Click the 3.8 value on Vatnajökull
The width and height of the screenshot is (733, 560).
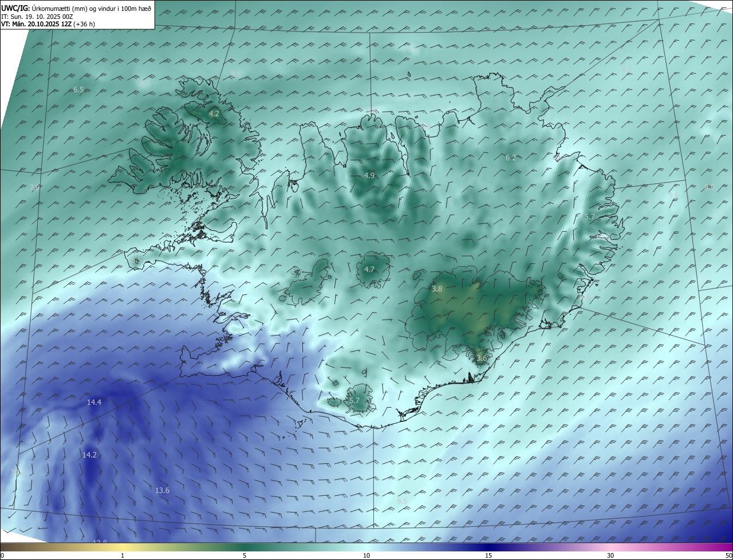(x=437, y=290)
